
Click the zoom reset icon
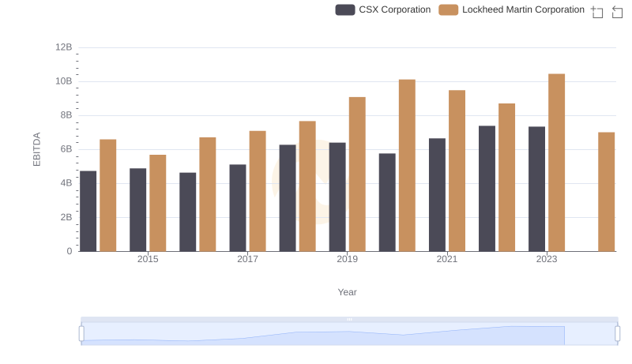617,12
